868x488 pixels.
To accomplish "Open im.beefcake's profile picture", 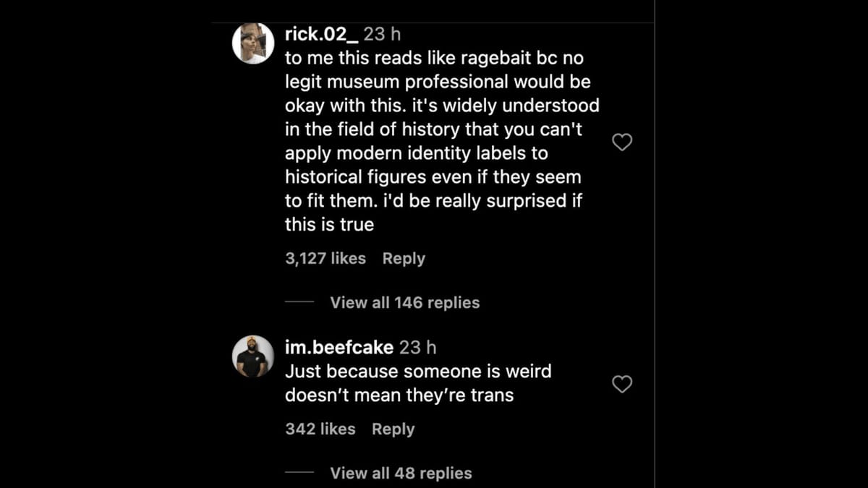I will tap(252, 356).
